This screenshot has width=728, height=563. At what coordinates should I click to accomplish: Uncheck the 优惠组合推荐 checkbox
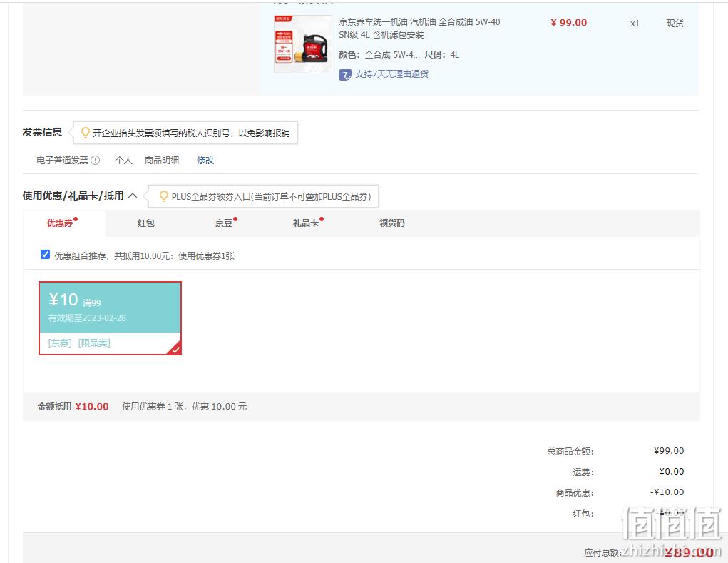[45, 255]
